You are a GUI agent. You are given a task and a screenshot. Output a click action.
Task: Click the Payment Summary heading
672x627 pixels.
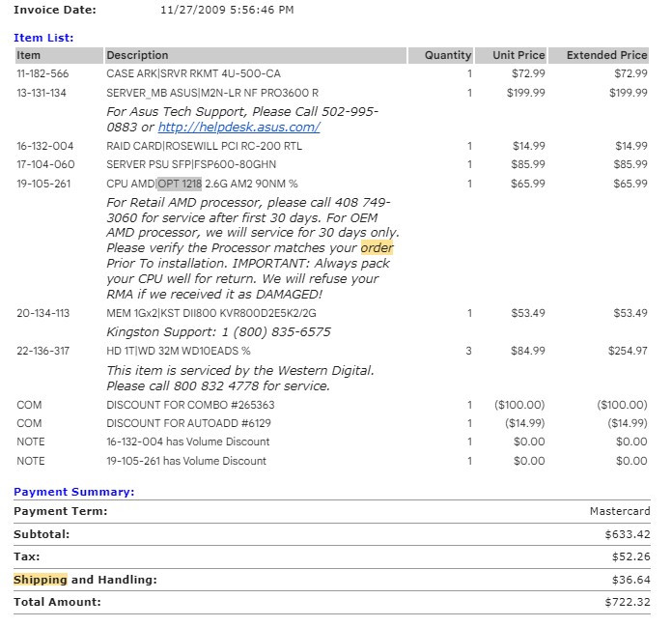pyautogui.click(x=74, y=492)
